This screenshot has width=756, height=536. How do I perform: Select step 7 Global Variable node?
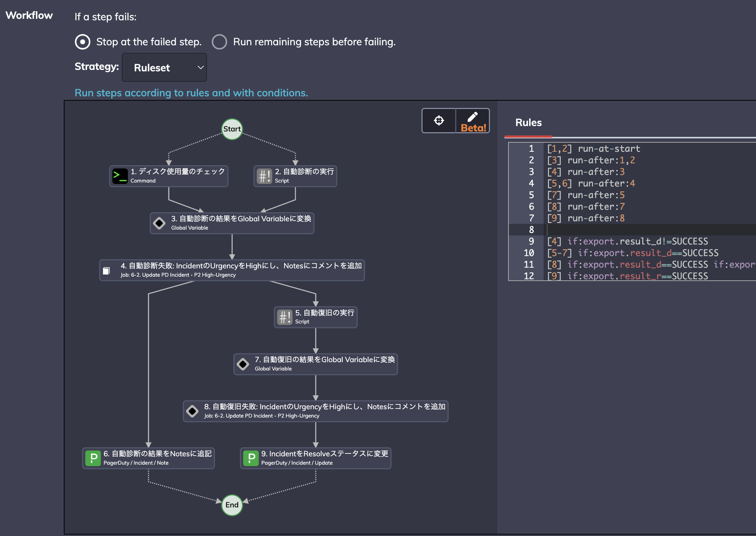pos(316,364)
